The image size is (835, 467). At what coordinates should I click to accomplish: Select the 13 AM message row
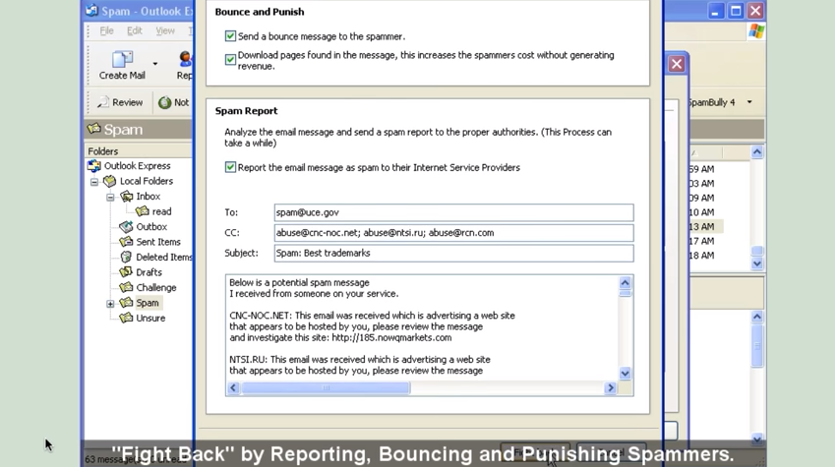[706, 227]
